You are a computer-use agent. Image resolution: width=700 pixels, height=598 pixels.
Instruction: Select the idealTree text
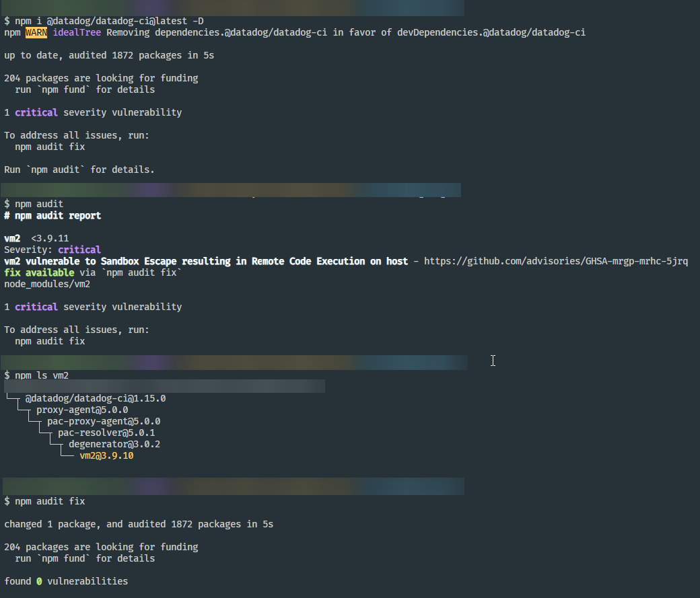click(77, 32)
